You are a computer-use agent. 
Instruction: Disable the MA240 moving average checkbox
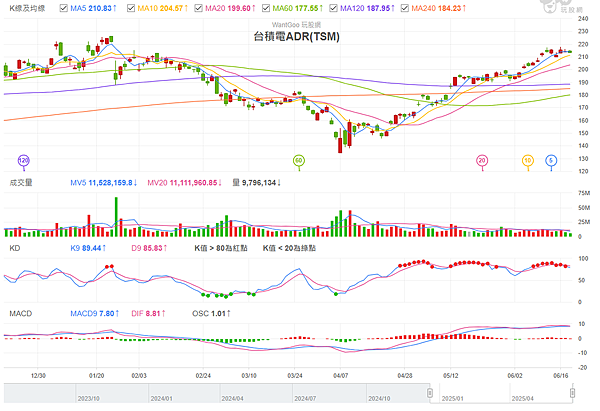(405, 8)
